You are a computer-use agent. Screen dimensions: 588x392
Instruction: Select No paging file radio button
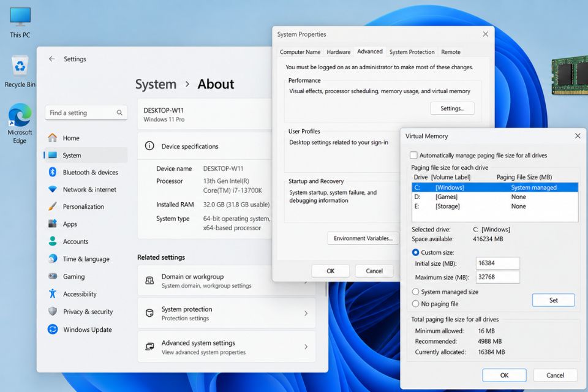tap(415, 303)
